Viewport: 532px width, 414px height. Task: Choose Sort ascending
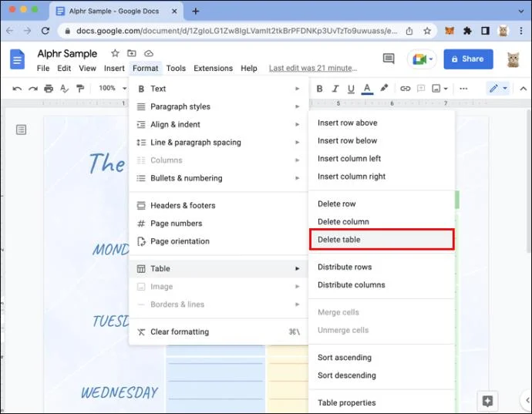point(382,358)
